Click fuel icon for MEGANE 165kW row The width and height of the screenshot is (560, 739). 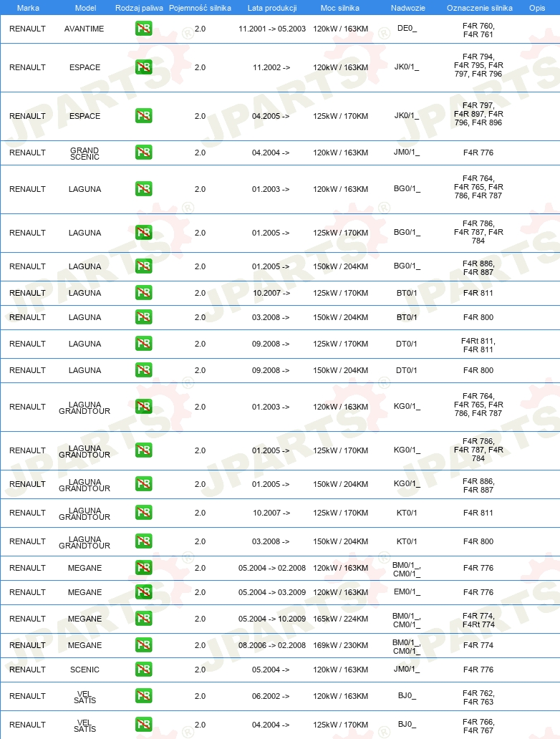tap(144, 619)
